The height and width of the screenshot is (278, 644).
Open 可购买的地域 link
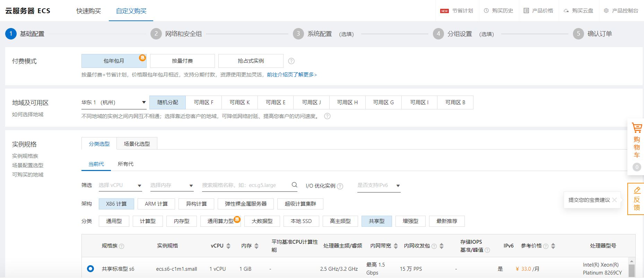click(x=28, y=174)
